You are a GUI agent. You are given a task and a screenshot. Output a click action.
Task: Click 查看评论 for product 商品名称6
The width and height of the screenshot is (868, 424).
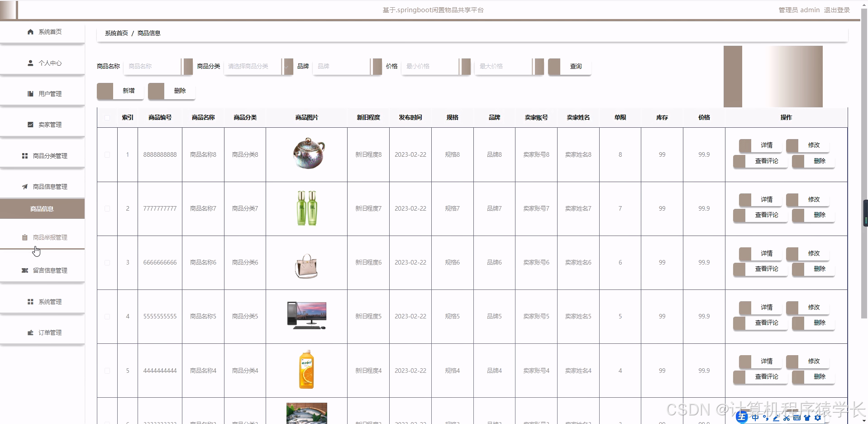coord(760,269)
